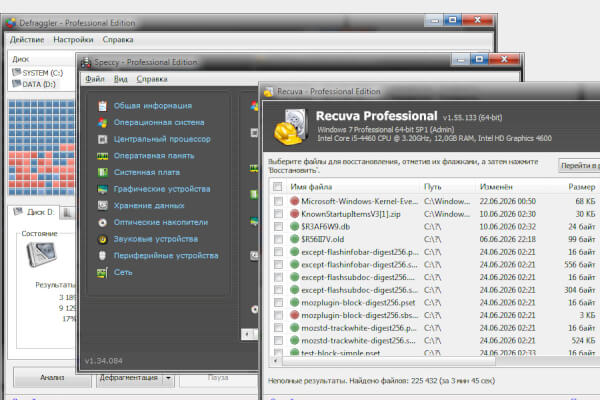Sort by Путь column header
The height and width of the screenshot is (400, 600).
pyautogui.click(x=432, y=187)
